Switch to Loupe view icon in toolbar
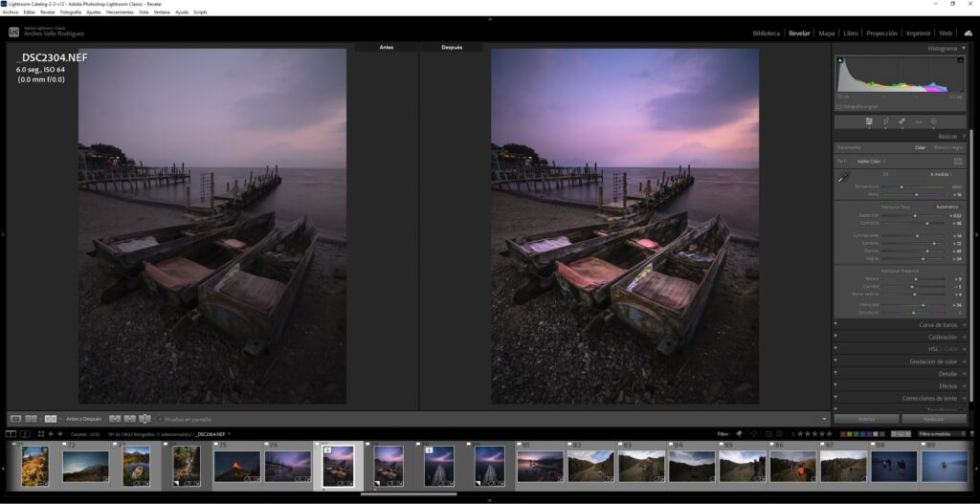Image resolution: width=980 pixels, height=504 pixels. [x=16, y=419]
